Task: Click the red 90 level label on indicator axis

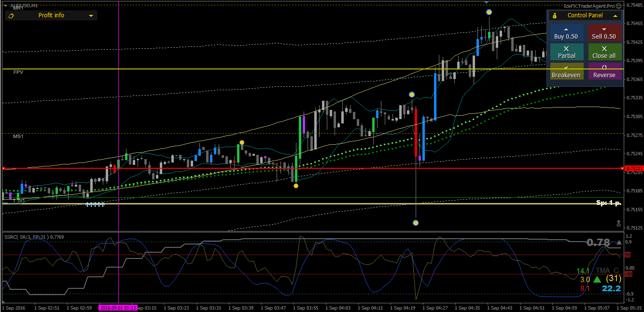Action: 629,255
